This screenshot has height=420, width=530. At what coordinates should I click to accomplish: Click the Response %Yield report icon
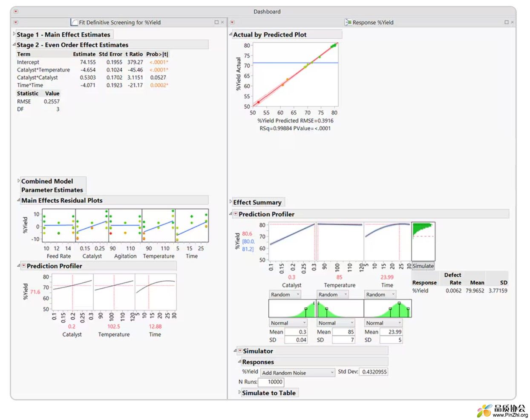coord(348,22)
